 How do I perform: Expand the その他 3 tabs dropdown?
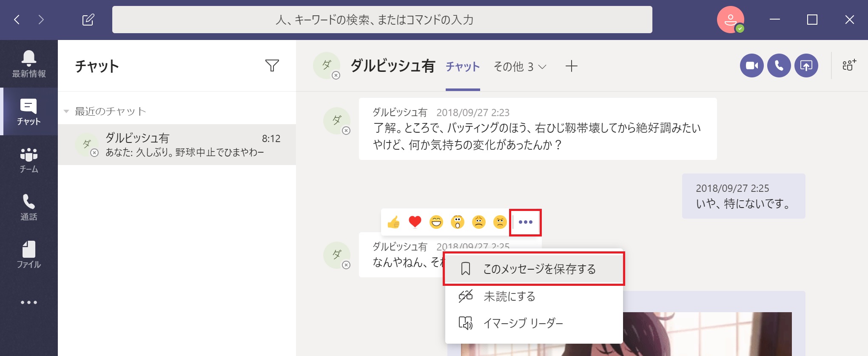point(520,67)
